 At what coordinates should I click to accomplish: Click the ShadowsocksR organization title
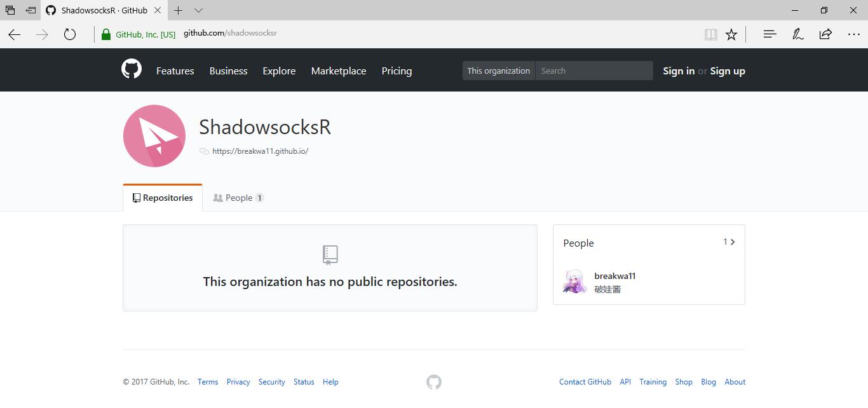(265, 127)
